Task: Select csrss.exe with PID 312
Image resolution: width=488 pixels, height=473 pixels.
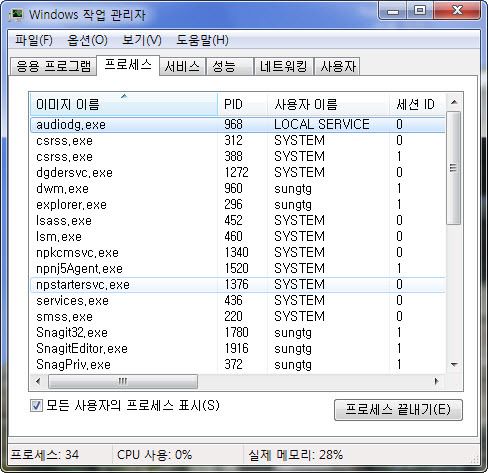Action: (x=238, y=141)
